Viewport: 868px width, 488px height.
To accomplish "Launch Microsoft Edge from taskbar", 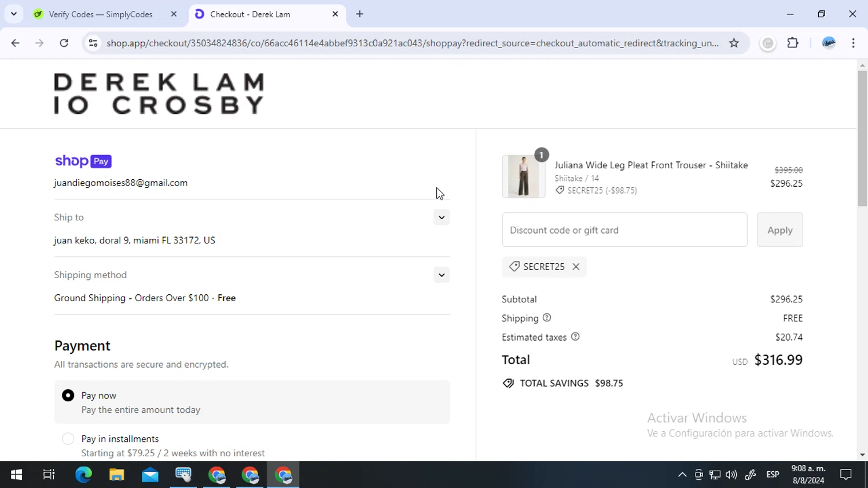I will coord(83,475).
